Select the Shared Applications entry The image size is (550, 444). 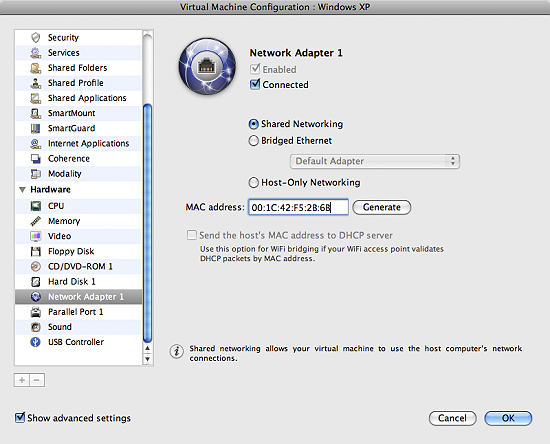(x=79, y=98)
